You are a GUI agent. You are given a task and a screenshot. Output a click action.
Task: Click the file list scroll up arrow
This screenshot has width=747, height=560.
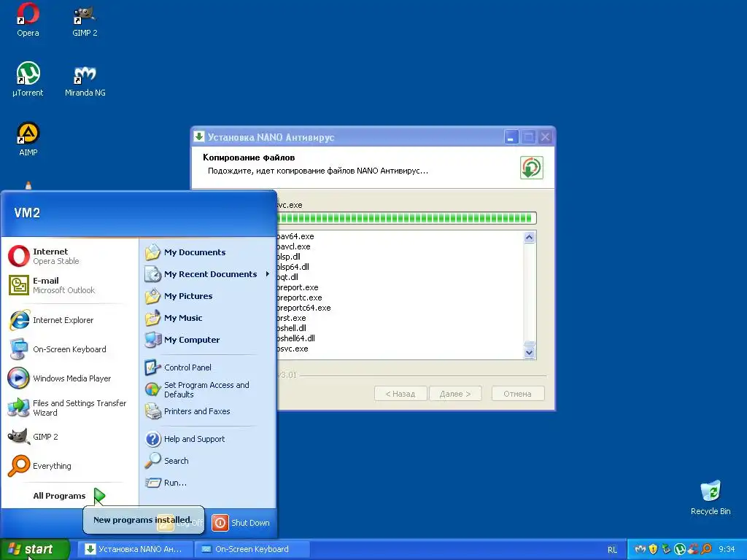(530, 237)
